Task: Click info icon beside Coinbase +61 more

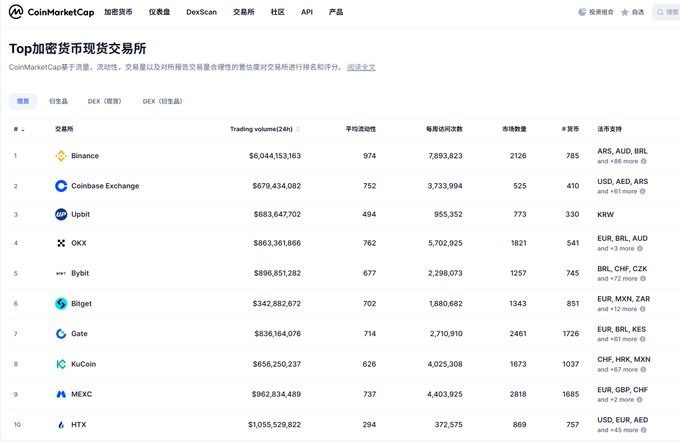Action: coord(643,192)
